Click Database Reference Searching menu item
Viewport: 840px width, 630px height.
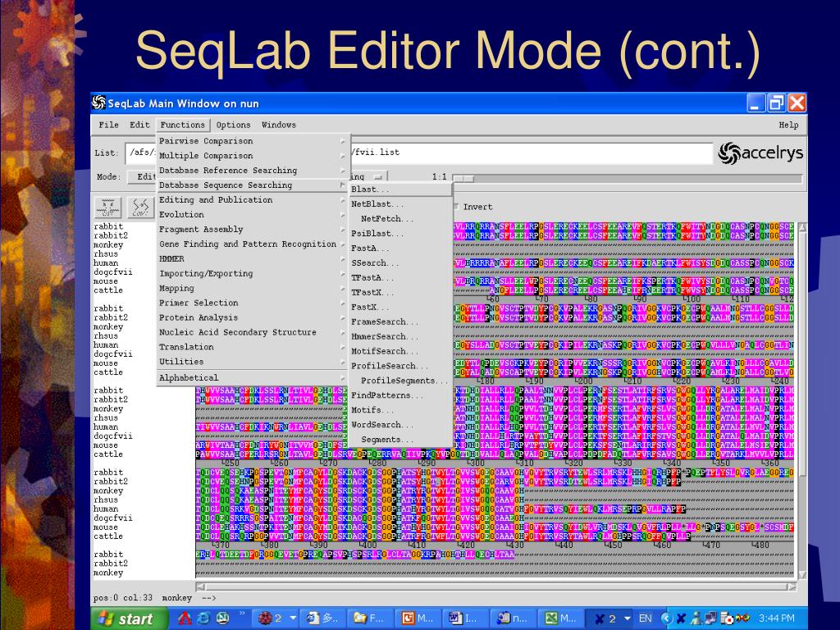(253, 171)
